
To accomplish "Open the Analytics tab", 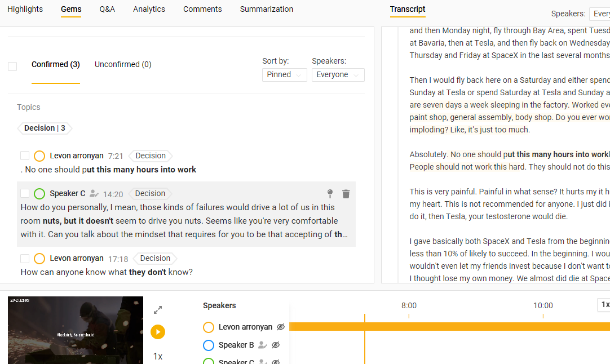I will coord(149,9).
